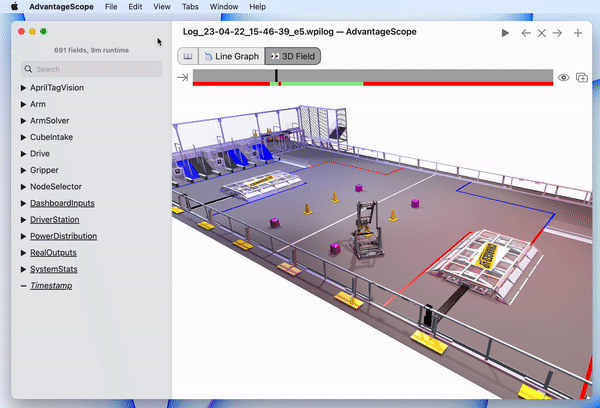
Task: Open the Help menu
Action: pos(258,7)
